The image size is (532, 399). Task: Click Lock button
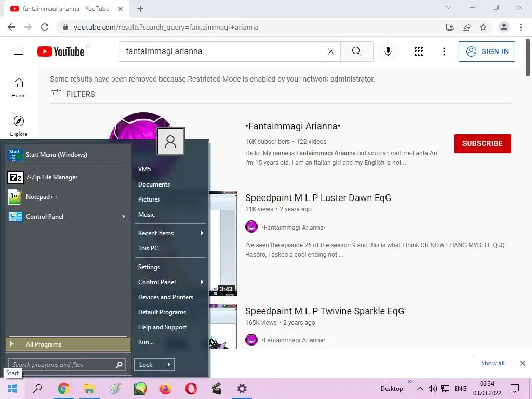click(149, 365)
